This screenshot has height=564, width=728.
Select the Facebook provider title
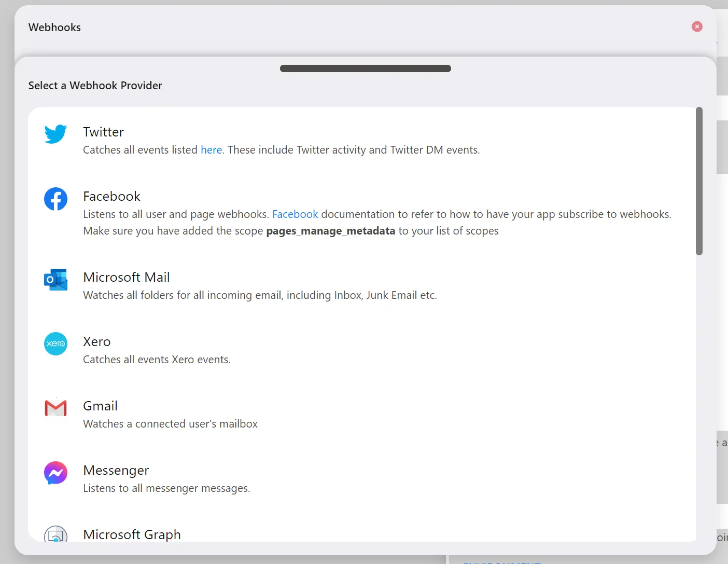tap(111, 196)
